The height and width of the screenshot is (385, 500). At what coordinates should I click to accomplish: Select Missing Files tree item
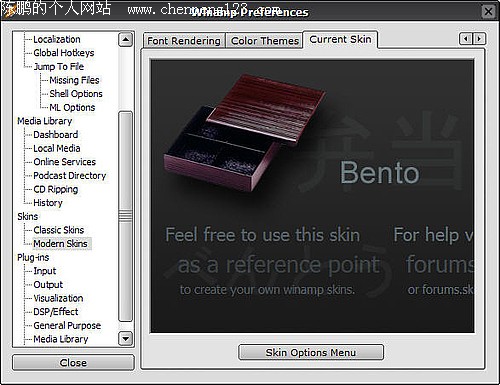[74, 80]
